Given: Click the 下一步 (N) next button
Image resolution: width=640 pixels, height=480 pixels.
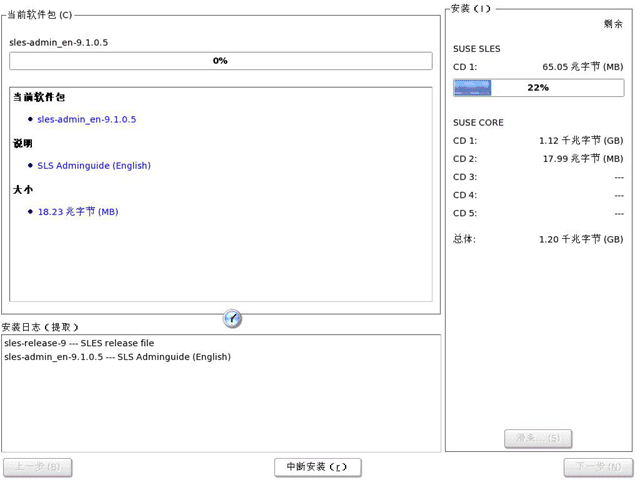Looking at the screenshot, I should pos(598,467).
